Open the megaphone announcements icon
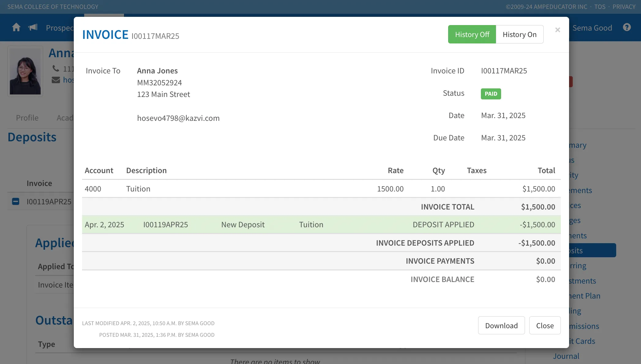This screenshot has height=364, width=641. (33, 28)
